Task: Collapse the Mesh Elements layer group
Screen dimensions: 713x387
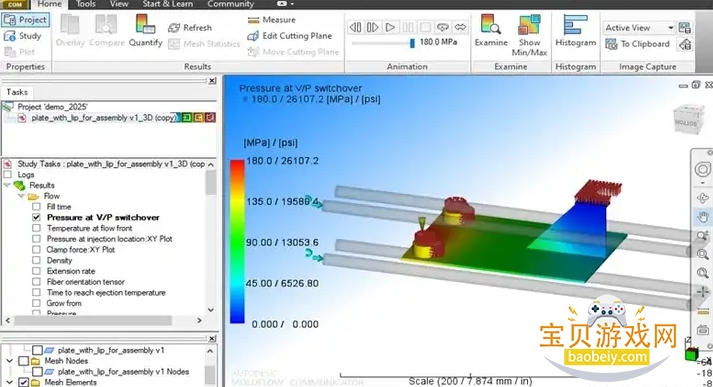Action: coord(10,382)
